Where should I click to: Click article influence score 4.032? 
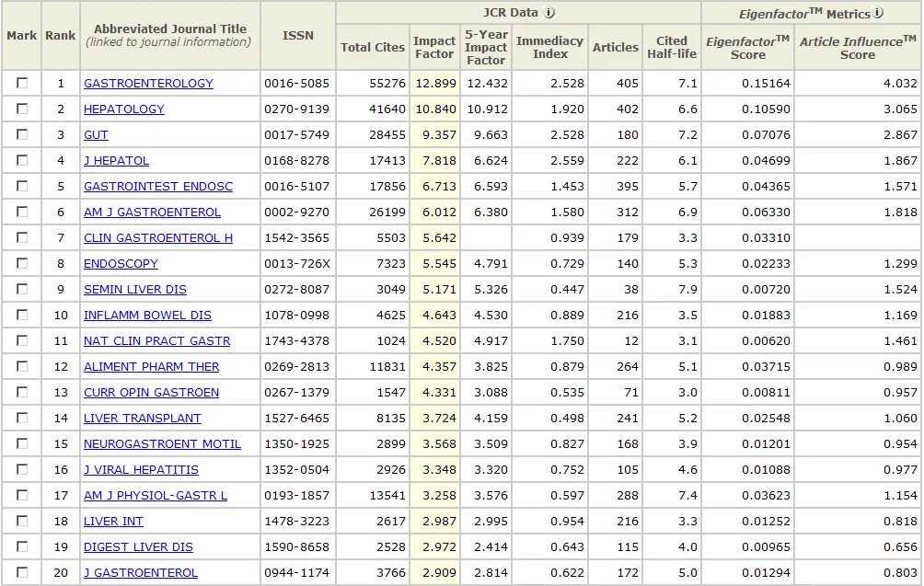pyautogui.click(x=900, y=84)
